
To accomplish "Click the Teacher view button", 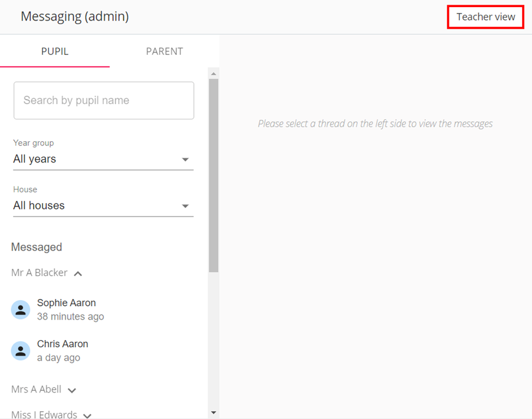I will (485, 16).
